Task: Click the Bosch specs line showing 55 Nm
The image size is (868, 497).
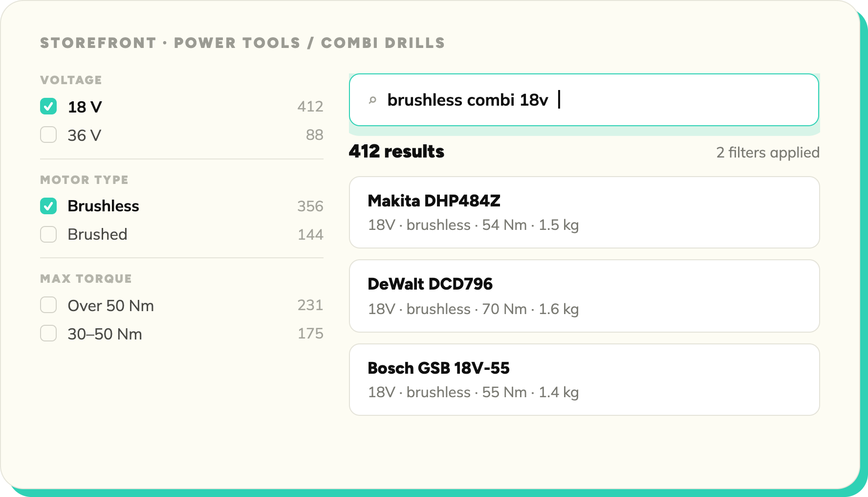Action: coord(474,392)
